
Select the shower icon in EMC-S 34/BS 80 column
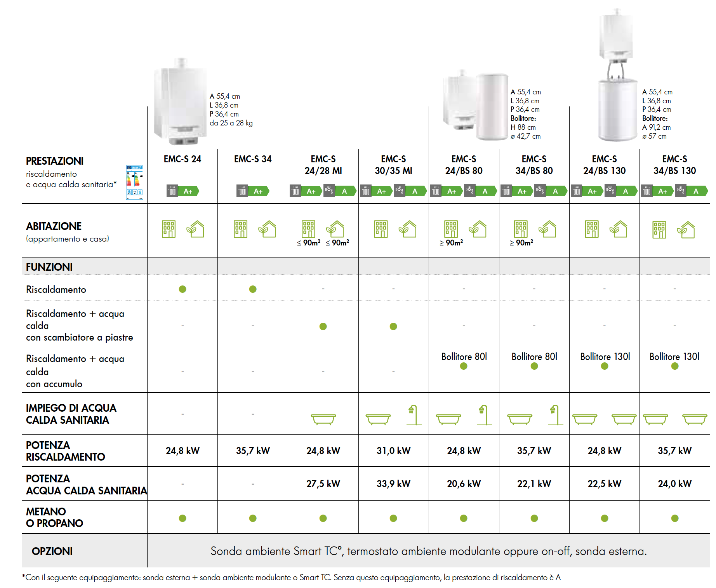click(x=555, y=415)
